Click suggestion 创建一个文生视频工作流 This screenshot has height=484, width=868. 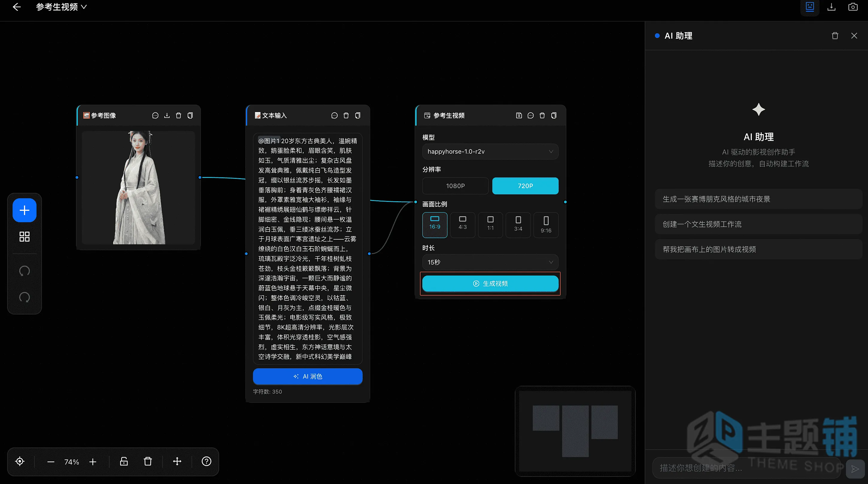758,224
